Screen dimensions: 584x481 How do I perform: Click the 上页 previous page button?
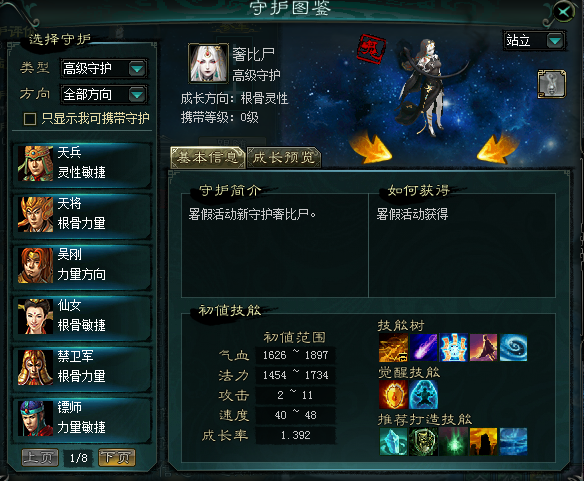(40, 457)
